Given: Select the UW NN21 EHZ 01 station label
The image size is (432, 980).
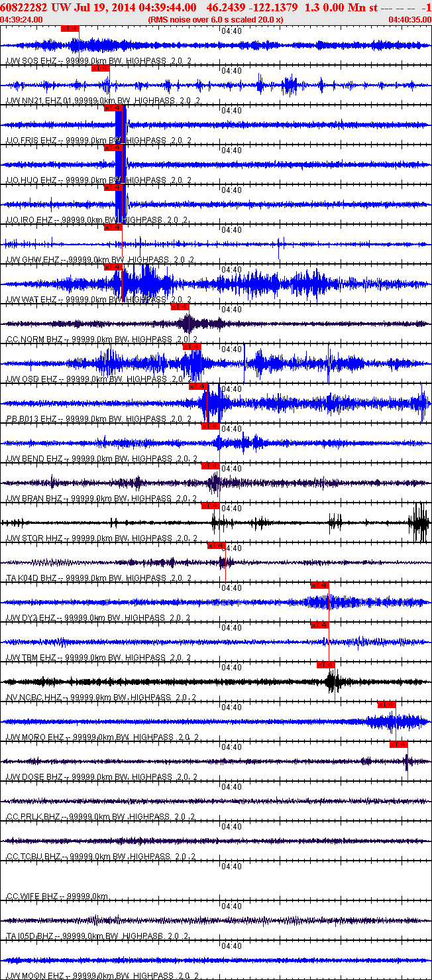Looking at the screenshot, I should [x=40, y=101].
